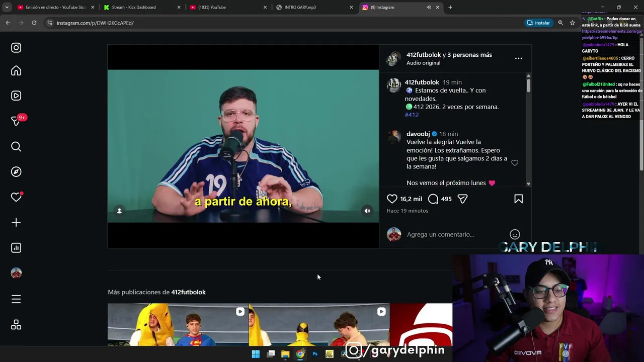Show tagged people icon on video

[119, 211]
